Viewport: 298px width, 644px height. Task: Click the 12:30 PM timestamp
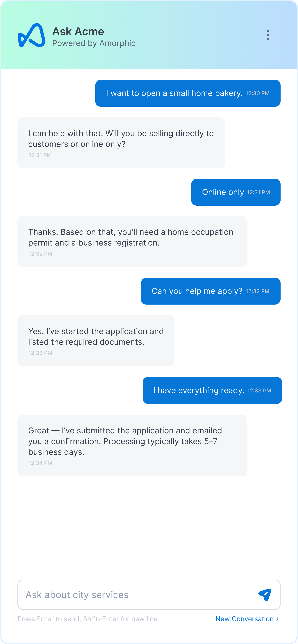click(257, 94)
